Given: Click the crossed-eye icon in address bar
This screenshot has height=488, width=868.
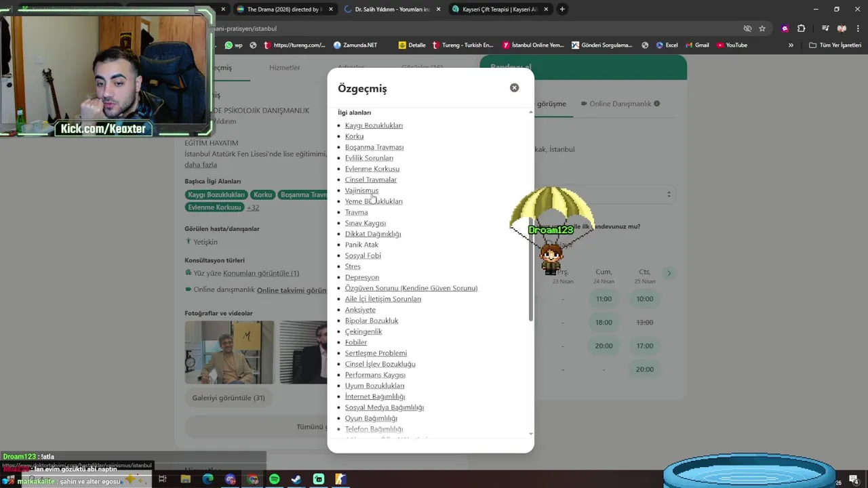Looking at the screenshot, I should point(747,28).
